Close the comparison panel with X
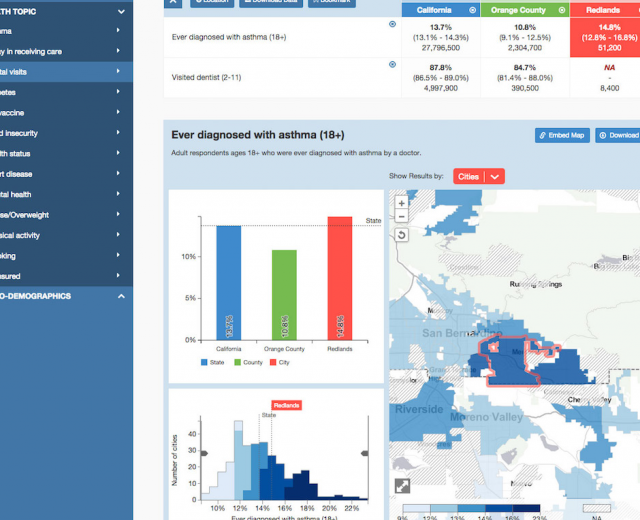This screenshot has width=640, height=520. click(173, 2)
